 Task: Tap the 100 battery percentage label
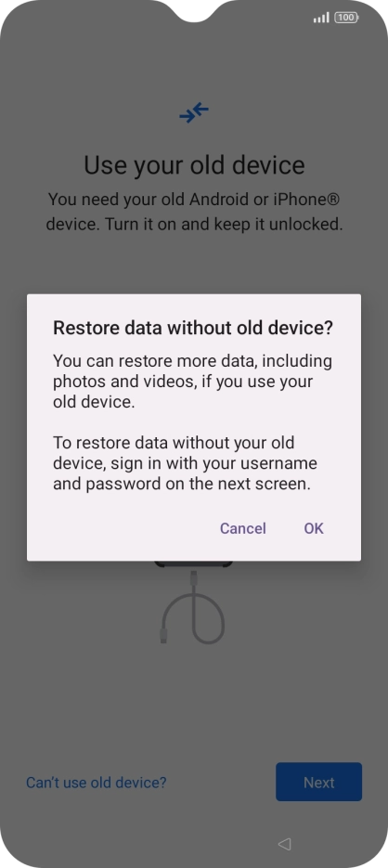click(346, 18)
